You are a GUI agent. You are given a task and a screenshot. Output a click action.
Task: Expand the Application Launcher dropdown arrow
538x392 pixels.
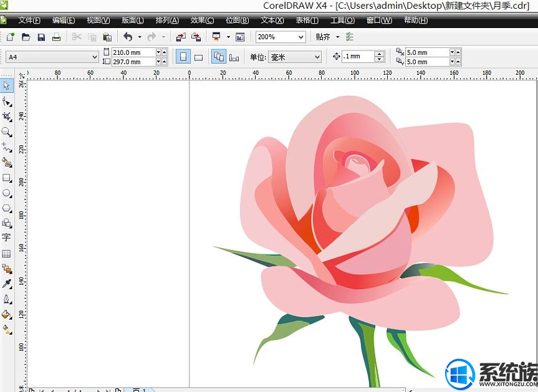pyautogui.click(x=228, y=37)
